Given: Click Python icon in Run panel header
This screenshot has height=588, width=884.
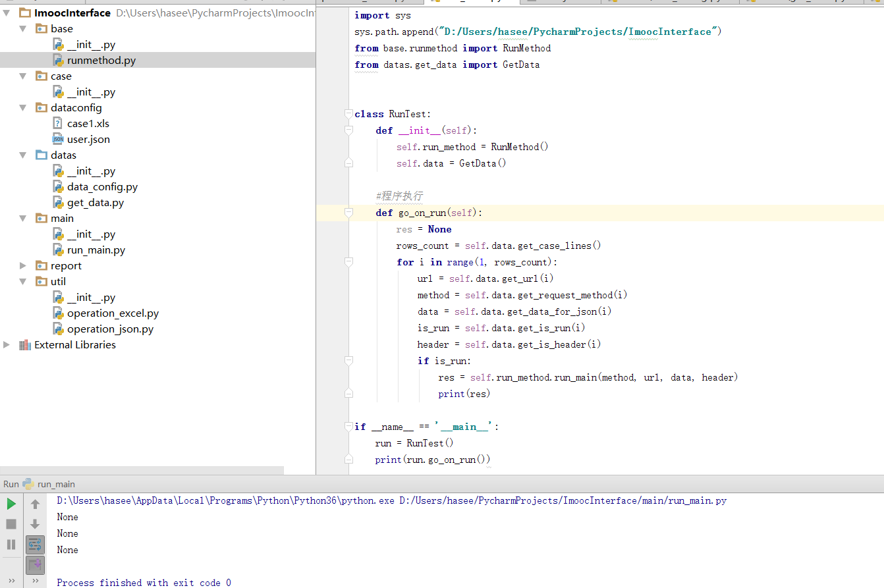Looking at the screenshot, I should [28, 484].
